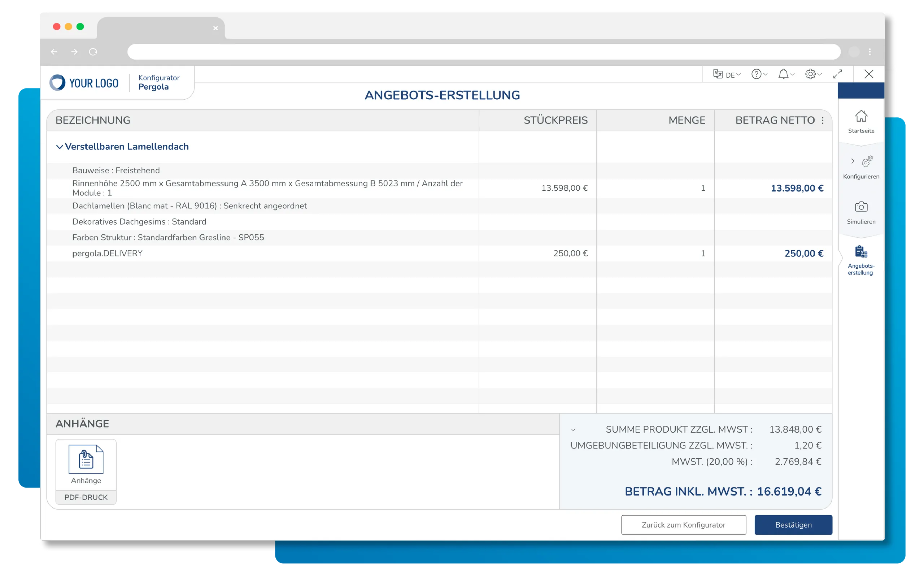924x576 pixels.
Task: Select the Konfigurieren gear icon in sidebar
Action: point(867,161)
